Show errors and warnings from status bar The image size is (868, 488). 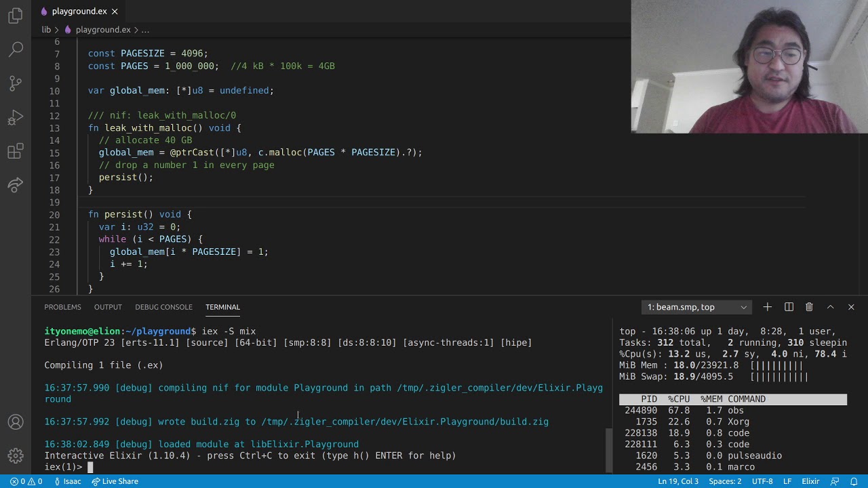pos(26,481)
